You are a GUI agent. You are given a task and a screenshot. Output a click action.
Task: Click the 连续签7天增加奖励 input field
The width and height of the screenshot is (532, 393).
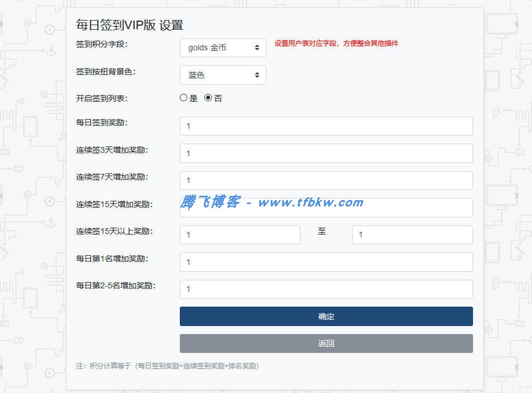326,180
